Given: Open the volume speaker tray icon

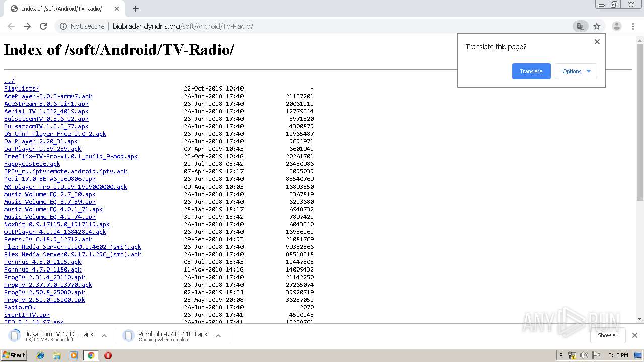Looking at the screenshot, I should (584, 355).
